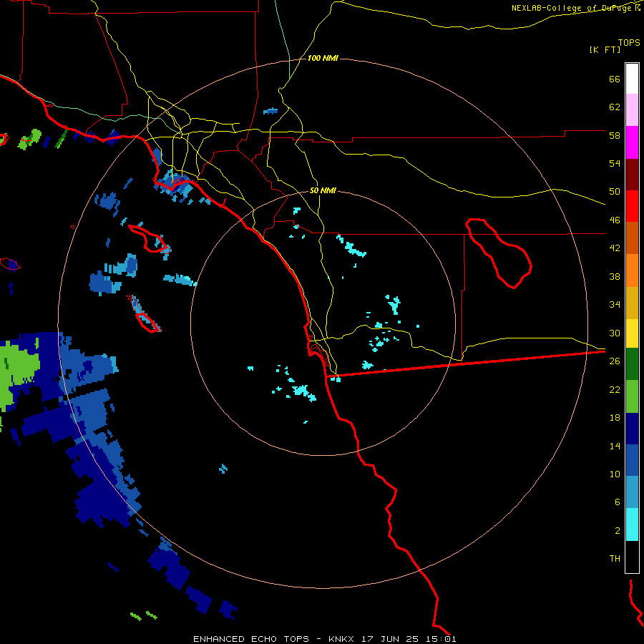Click the TH threshold label in legend
The width and height of the screenshot is (644, 644).
615,559
